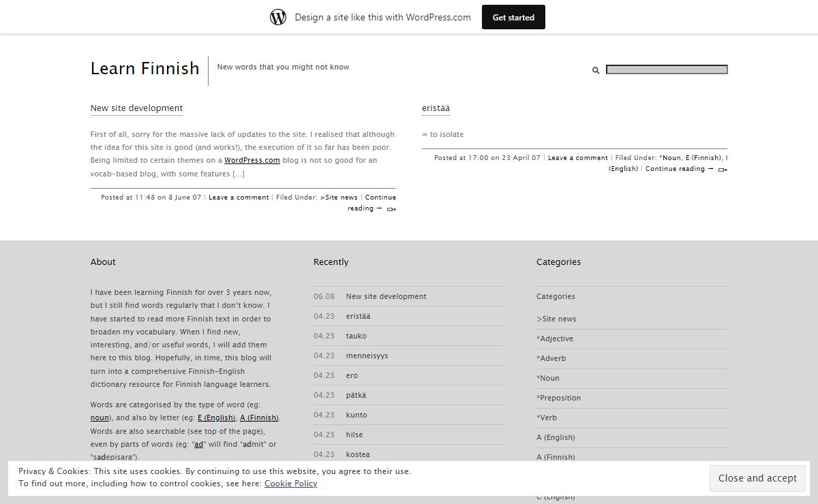This screenshot has width=818, height=504.
Task: Open the Learn Finnish site title
Action: [145, 68]
